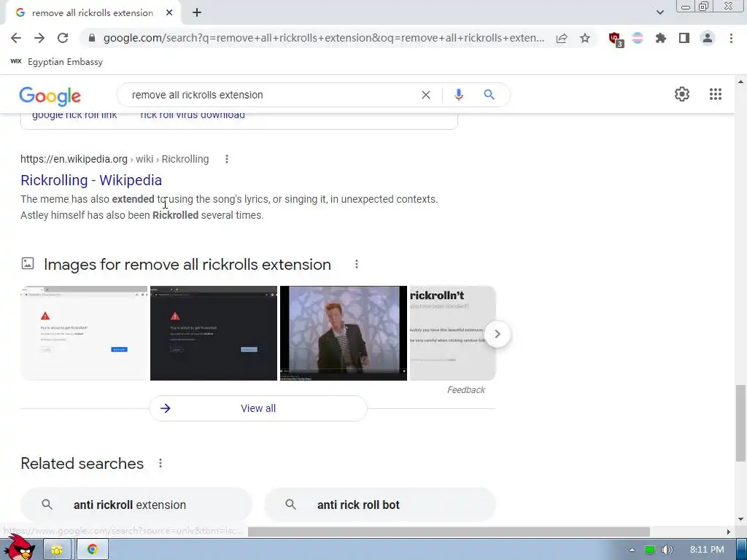
Task: Open Chrome's three-dot menu
Action: tap(731, 38)
